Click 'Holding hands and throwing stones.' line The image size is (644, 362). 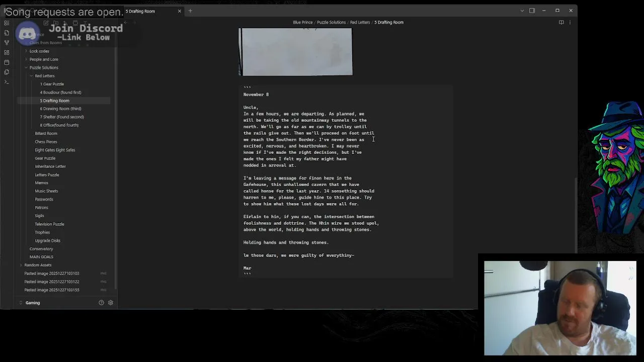286,242
